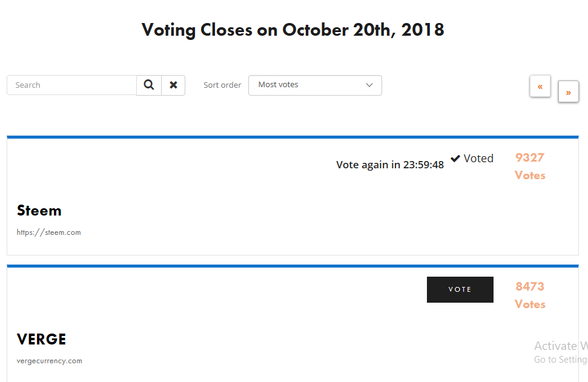The width and height of the screenshot is (588, 382).
Task: Click the Voted checkmark icon on Steem
Action: coord(455,159)
